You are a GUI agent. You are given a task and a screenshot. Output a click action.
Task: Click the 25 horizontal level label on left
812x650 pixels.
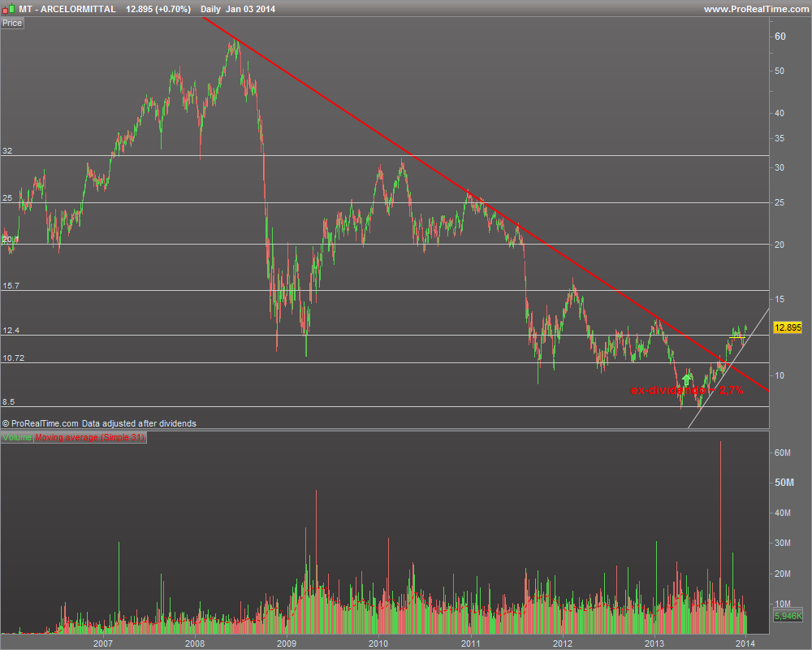[x=7, y=198]
